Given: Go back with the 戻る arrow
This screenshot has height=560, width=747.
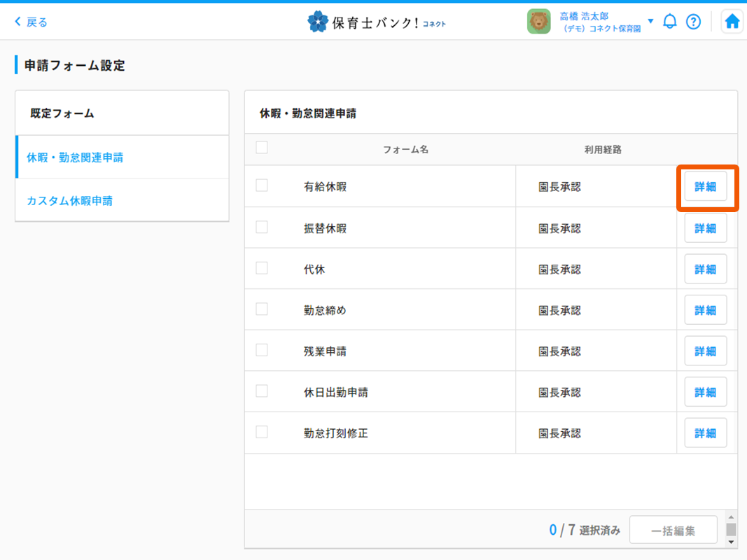Looking at the screenshot, I should click(x=31, y=22).
